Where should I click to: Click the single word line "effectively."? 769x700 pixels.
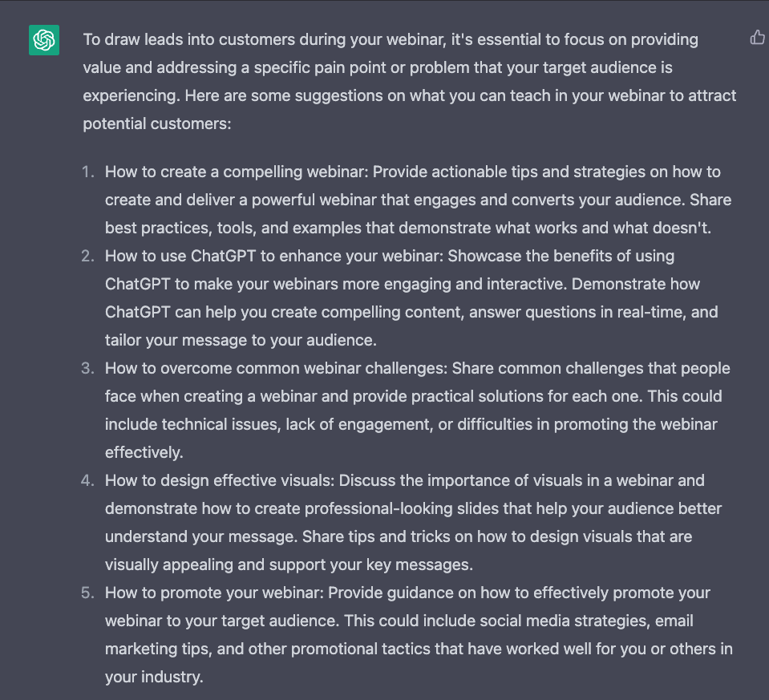[144, 452]
